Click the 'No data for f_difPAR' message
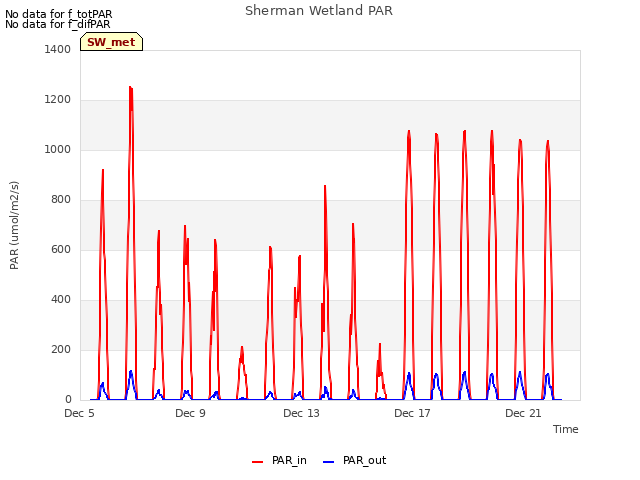 pos(58,24)
